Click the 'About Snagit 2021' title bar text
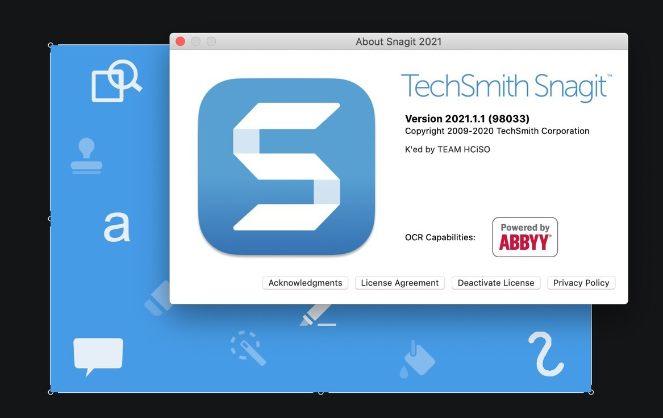663x418 pixels. pyautogui.click(x=398, y=41)
